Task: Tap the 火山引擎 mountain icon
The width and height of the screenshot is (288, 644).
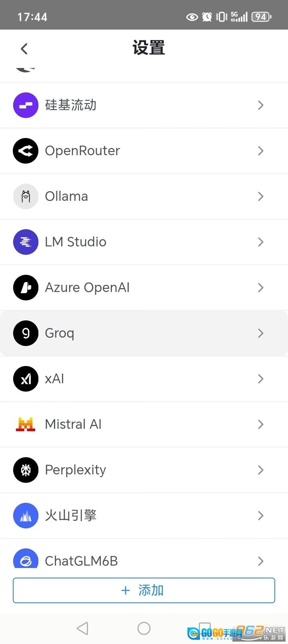Action: 26,516
